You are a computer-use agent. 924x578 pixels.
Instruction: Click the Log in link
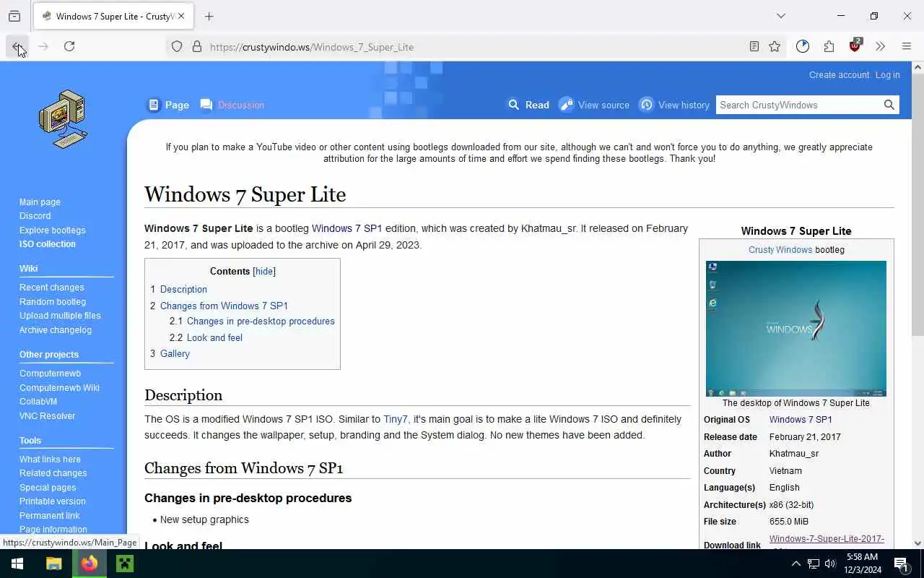(x=887, y=75)
